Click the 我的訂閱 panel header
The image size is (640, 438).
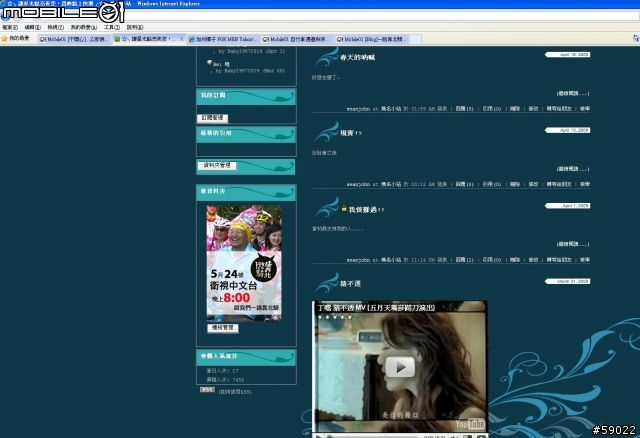click(x=246, y=97)
